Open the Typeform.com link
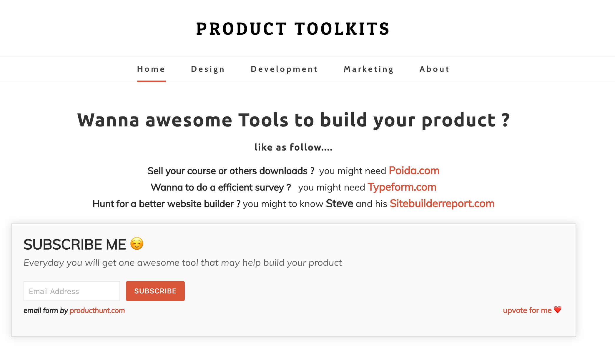Viewport: 615px width, 364px height. (x=402, y=187)
